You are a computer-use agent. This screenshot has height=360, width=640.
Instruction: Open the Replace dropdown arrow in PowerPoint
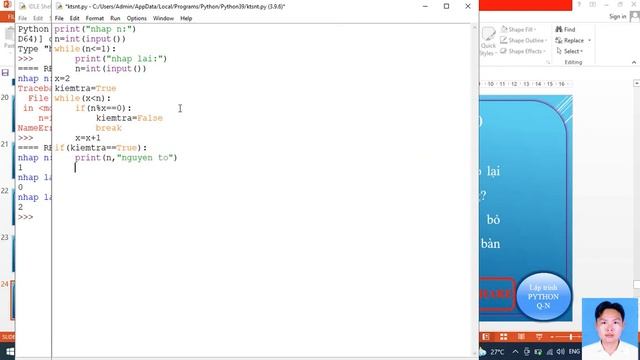(x=589, y=40)
